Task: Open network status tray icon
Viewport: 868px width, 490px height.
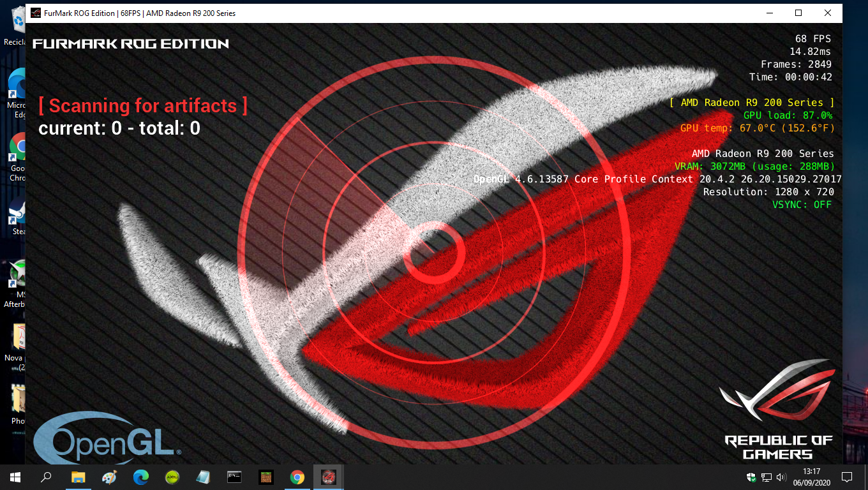Action: pos(767,477)
